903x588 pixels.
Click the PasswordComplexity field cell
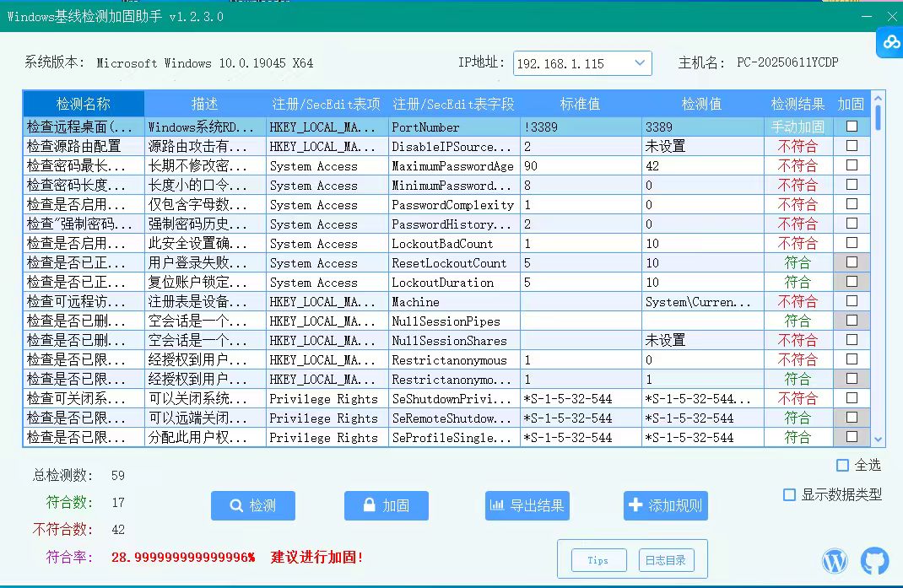[454, 204]
